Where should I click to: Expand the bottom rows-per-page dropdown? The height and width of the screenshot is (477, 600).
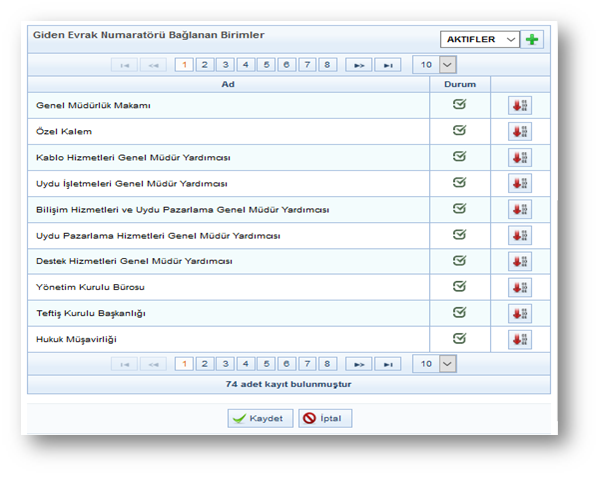click(435, 364)
